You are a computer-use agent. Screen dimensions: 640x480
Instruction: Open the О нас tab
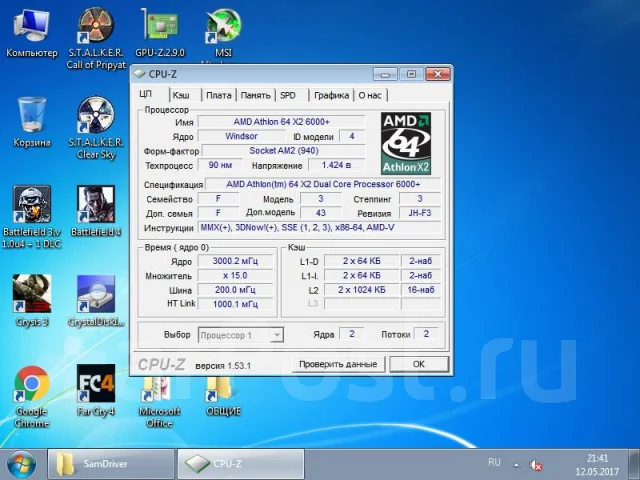370,95
